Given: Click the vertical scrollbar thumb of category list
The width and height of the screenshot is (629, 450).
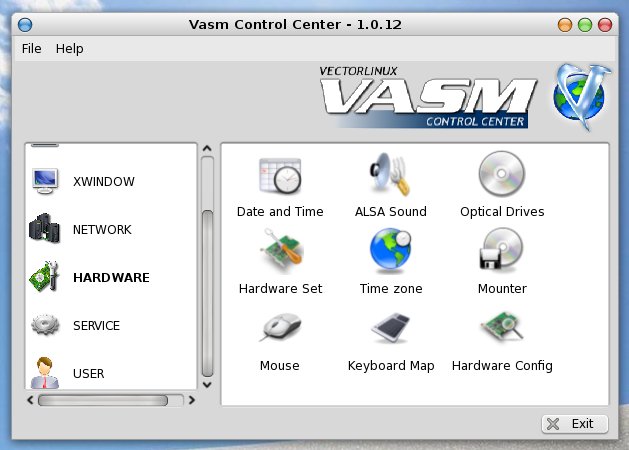Looking at the screenshot, I should click(x=207, y=294).
